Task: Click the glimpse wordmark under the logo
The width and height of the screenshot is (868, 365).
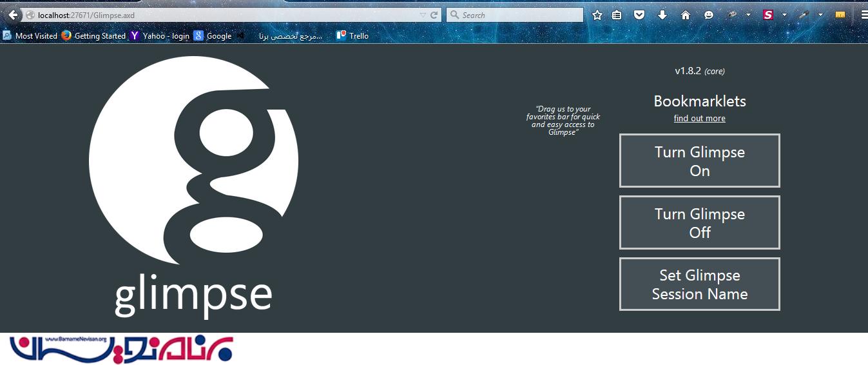Action: click(193, 296)
